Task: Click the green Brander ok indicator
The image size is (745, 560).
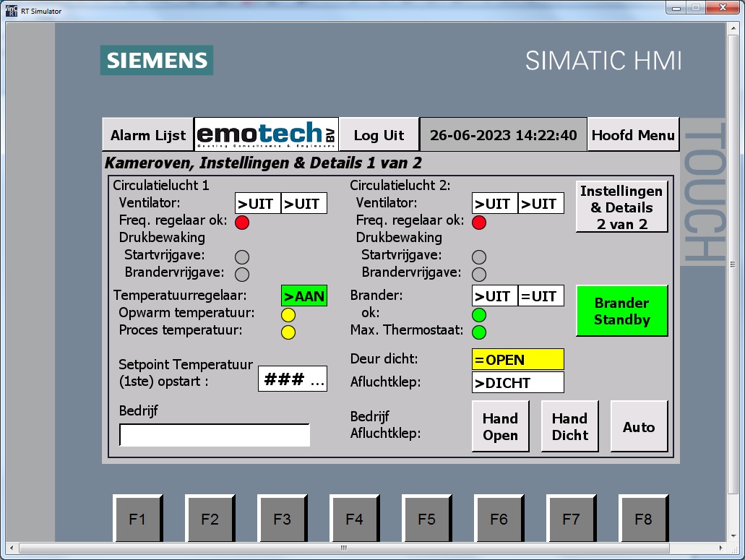Action: 479,315
